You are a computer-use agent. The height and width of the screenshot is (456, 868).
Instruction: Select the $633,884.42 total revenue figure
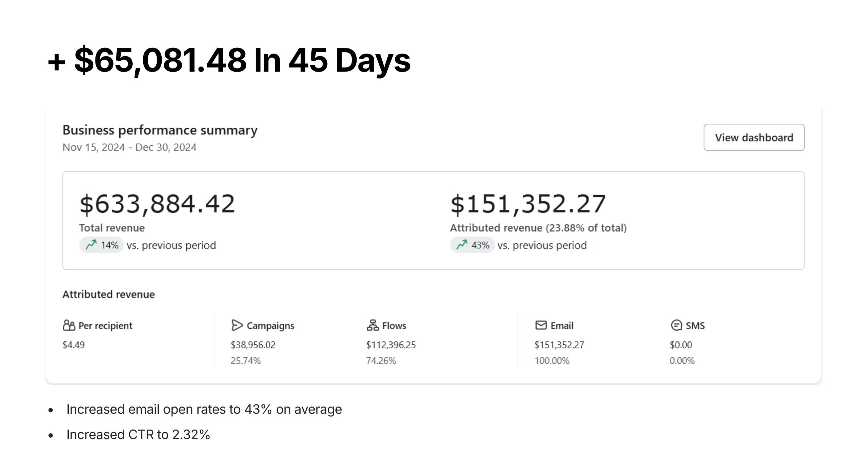tap(157, 204)
